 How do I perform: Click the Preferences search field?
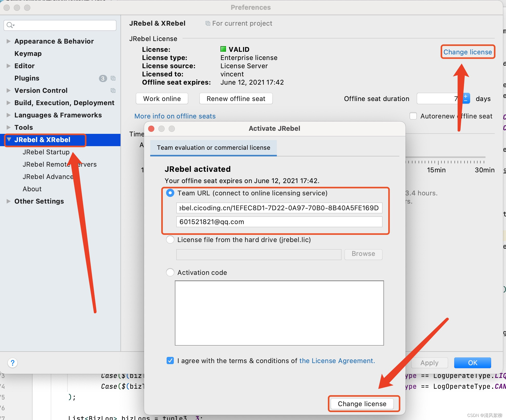[x=60, y=25]
